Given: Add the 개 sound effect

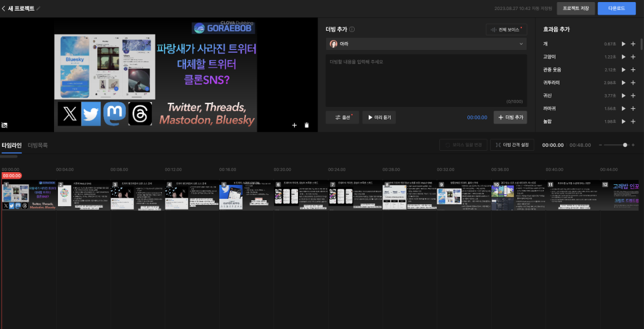Looking at the screenshot, I should coord(633,43).
